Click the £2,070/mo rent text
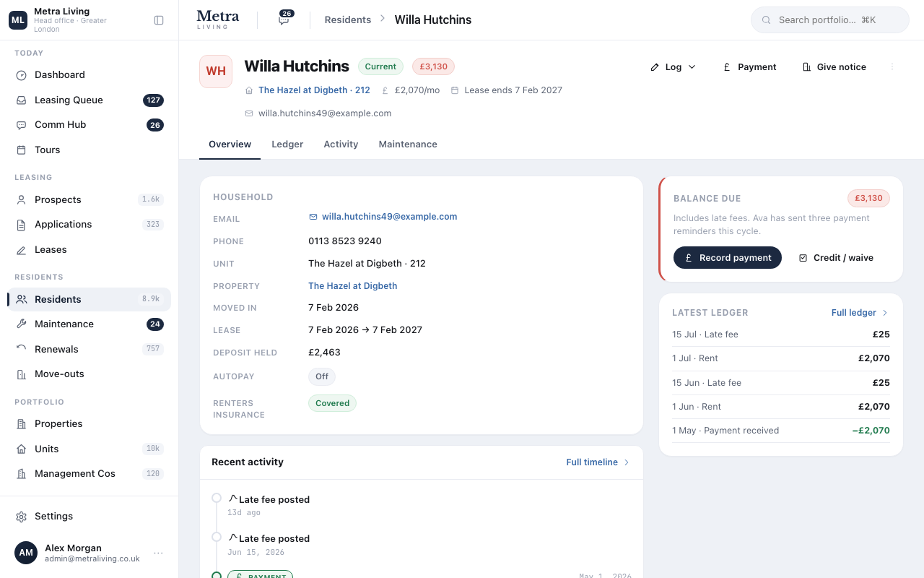Viewport: 924px width, 578px height. click(417, 90)
